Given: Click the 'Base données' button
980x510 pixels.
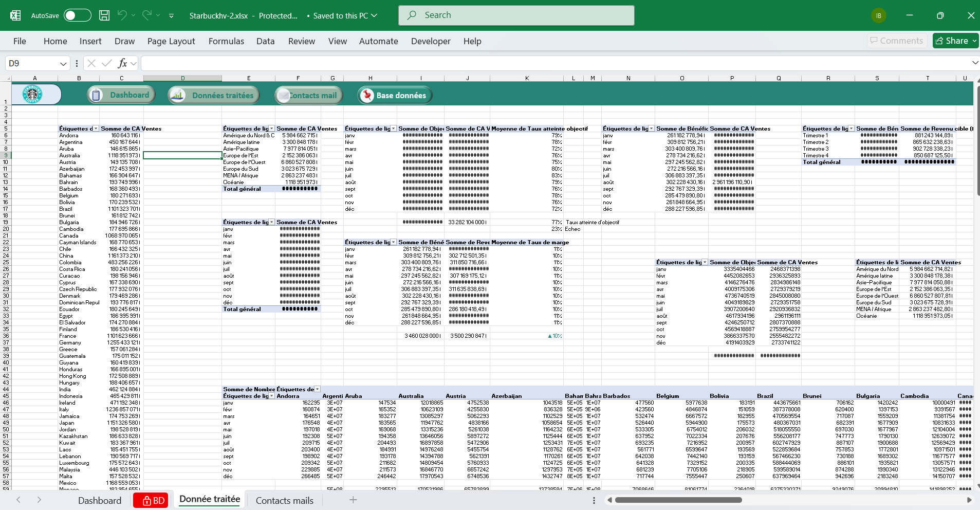Looking at the screenshot, I should [394, 95].
